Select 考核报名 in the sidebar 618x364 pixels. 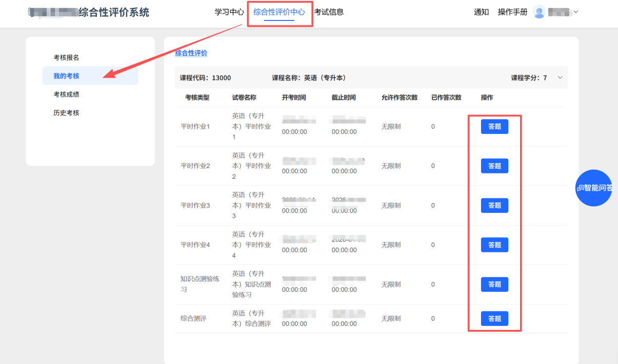(x=66, y=57)
